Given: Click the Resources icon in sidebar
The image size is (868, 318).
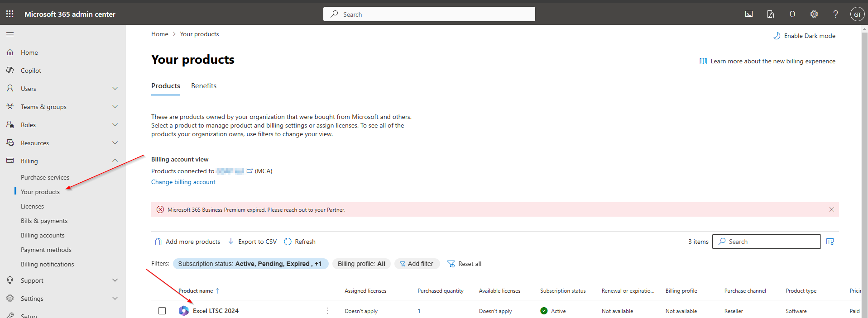Looking at the screenshot, I should (10, 143).
